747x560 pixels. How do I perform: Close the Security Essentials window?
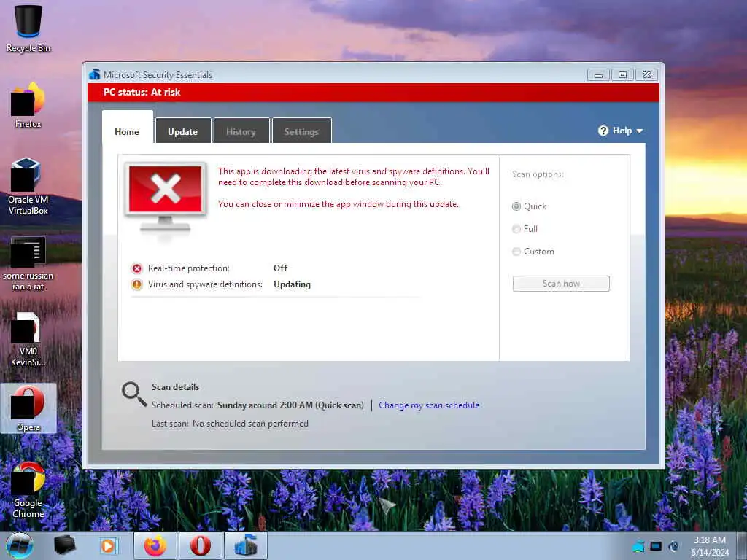click(646, 75)
